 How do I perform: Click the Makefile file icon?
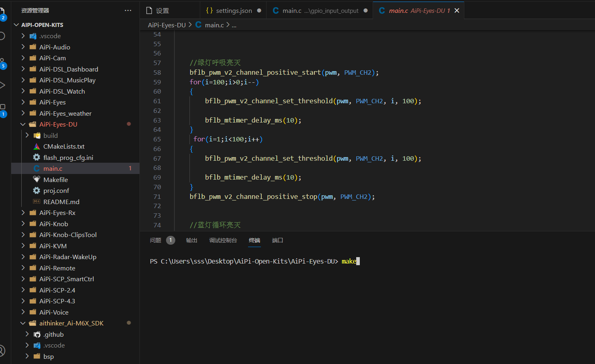click(x=37, y=180)
